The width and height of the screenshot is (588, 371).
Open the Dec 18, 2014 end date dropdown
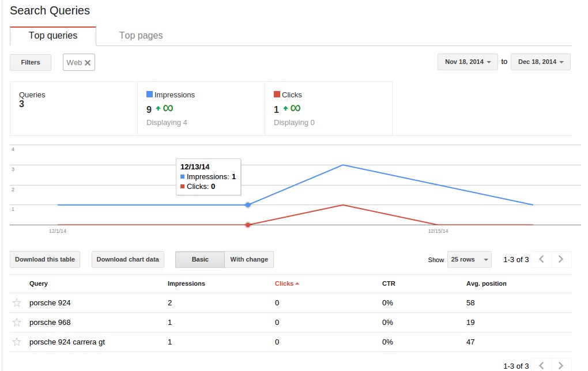[540, 62]
